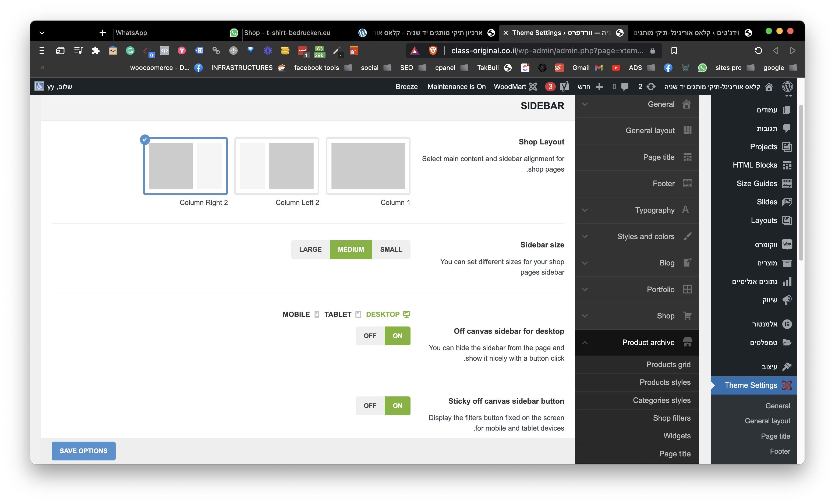Click the Grammarly extension icon
835x504 pixels.
click(130, 51)
